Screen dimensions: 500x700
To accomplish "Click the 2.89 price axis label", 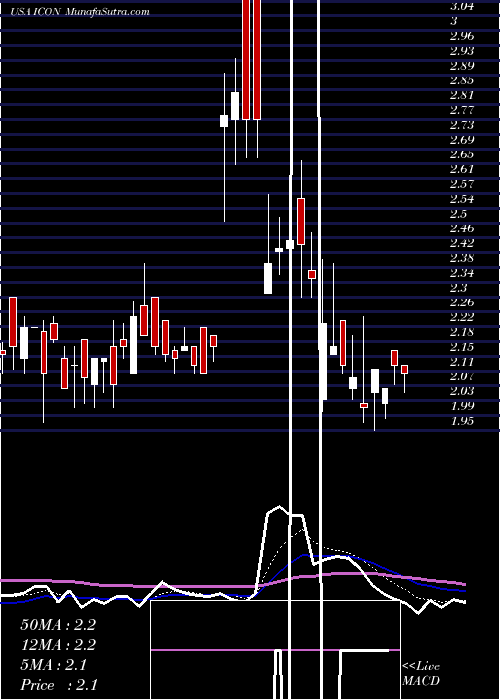I will [462, 65].
